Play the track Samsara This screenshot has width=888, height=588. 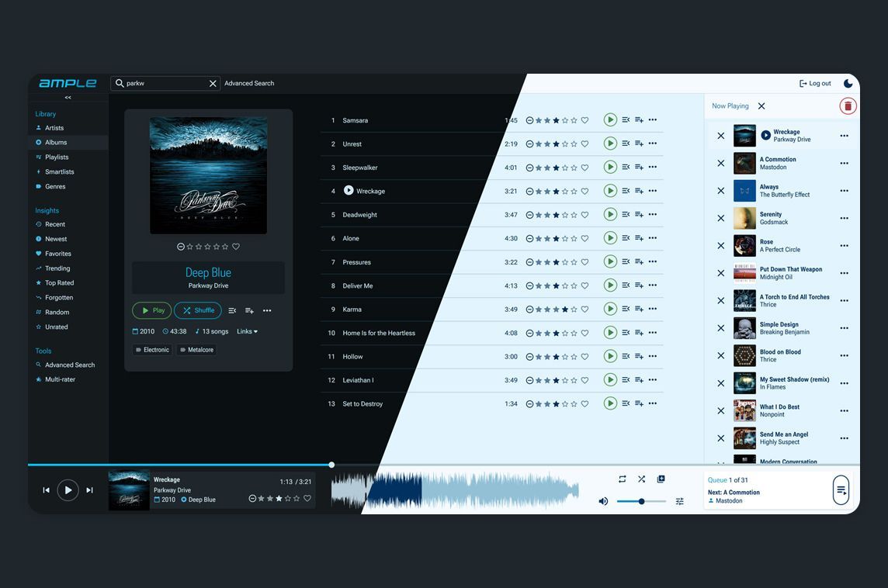click(610, 120)
